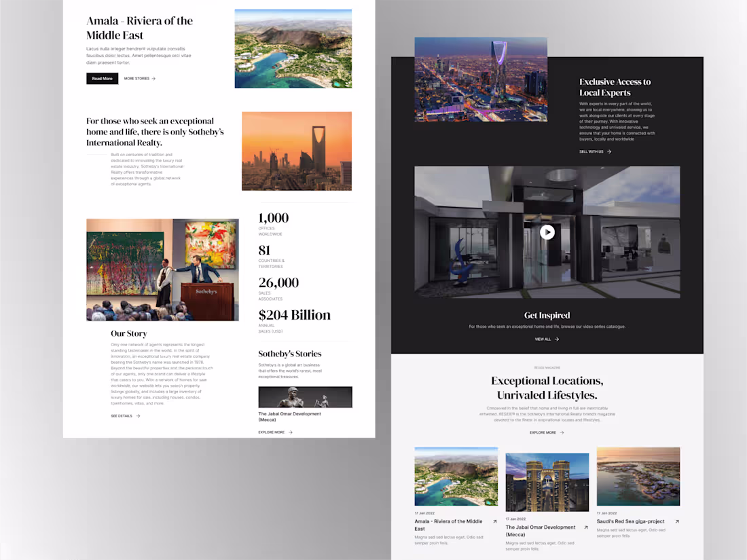Click the 'Amala – Riviera of the Middle East' headline

(140, 28)
